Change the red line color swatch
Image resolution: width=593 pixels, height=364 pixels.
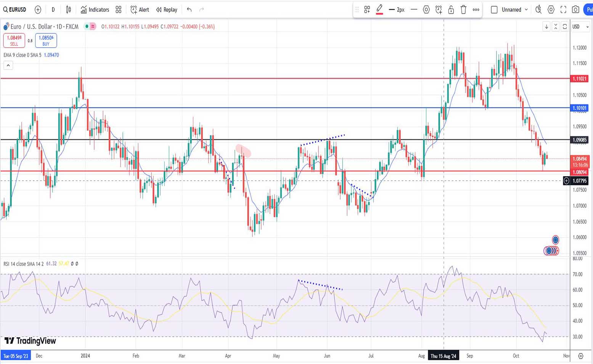point(379,10)
